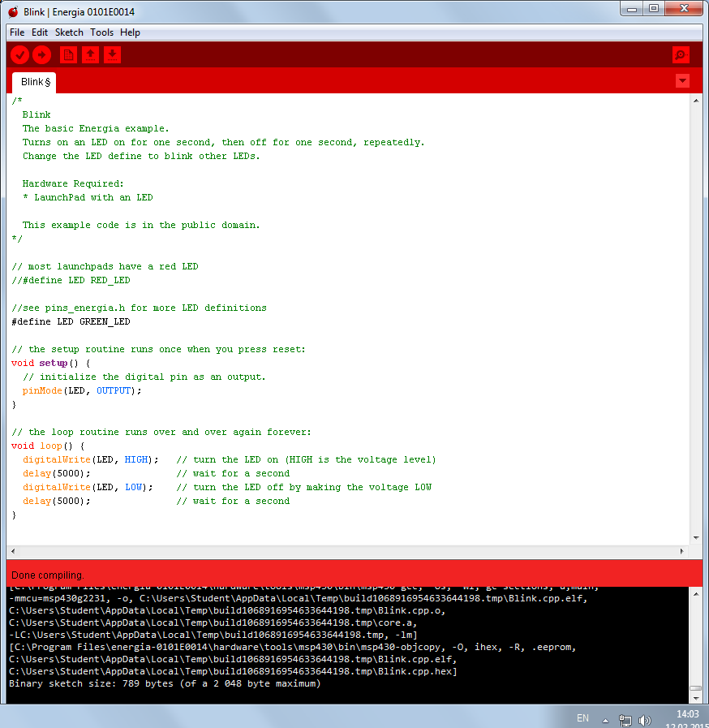Click 'digitalWrite(LED, LOW);' statement
The height and width of the screenshot is (728, 709).
(88, 488)
